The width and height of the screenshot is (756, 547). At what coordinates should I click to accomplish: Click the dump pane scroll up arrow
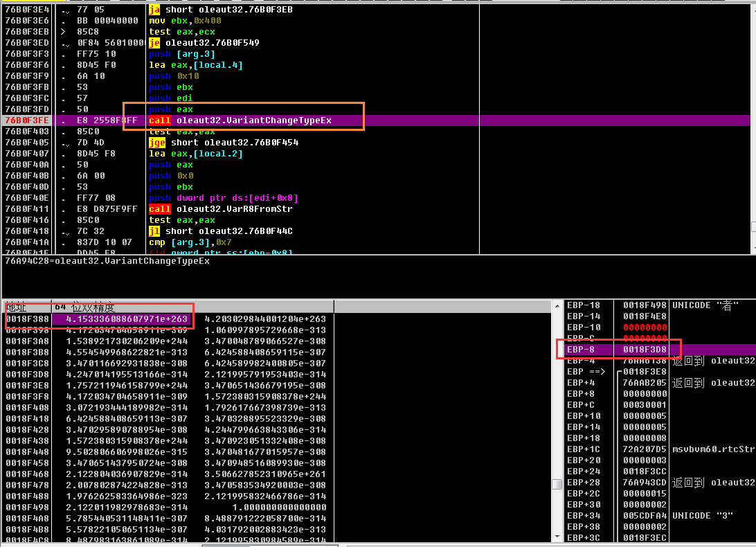pos(557,306)
